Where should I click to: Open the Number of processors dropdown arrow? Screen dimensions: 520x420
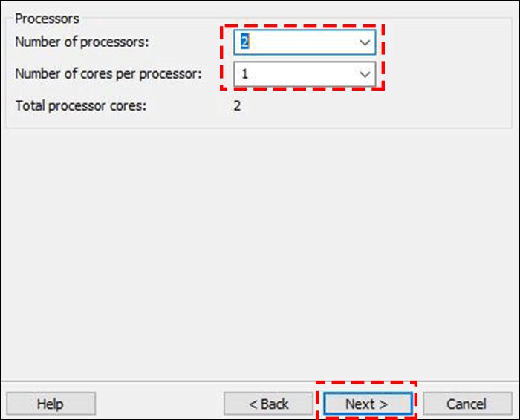pyautogui.click(x=365, y=43)
